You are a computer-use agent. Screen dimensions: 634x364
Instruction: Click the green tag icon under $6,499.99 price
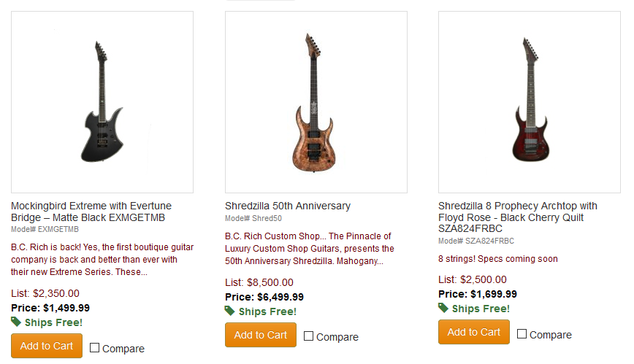(230, 311)
